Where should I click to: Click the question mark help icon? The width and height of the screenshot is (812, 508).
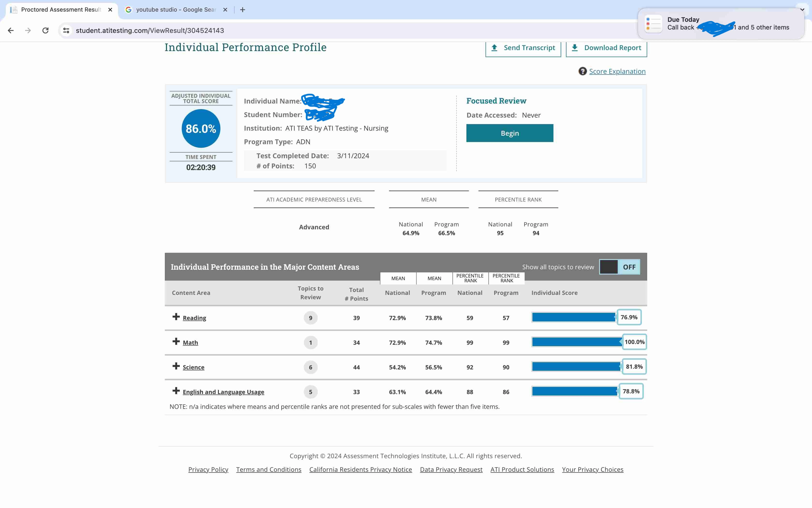583,71
